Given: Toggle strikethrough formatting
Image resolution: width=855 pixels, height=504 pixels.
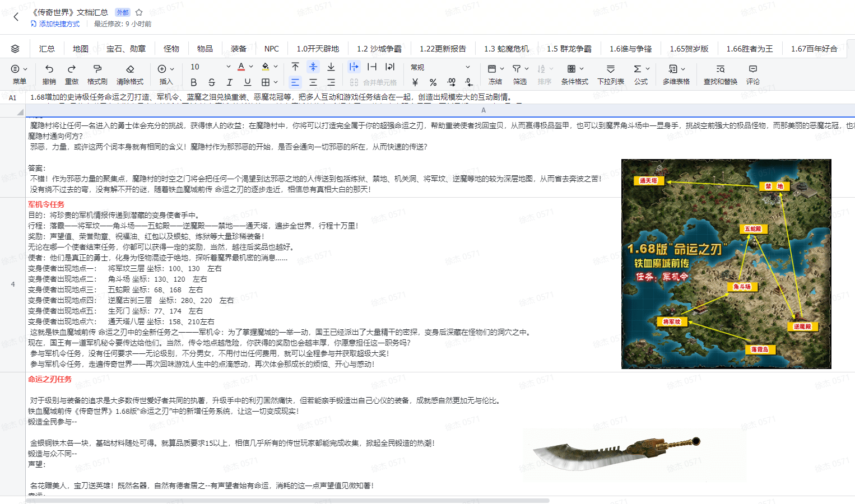Looking at the screenshot, I should click(x=212, y=82).
